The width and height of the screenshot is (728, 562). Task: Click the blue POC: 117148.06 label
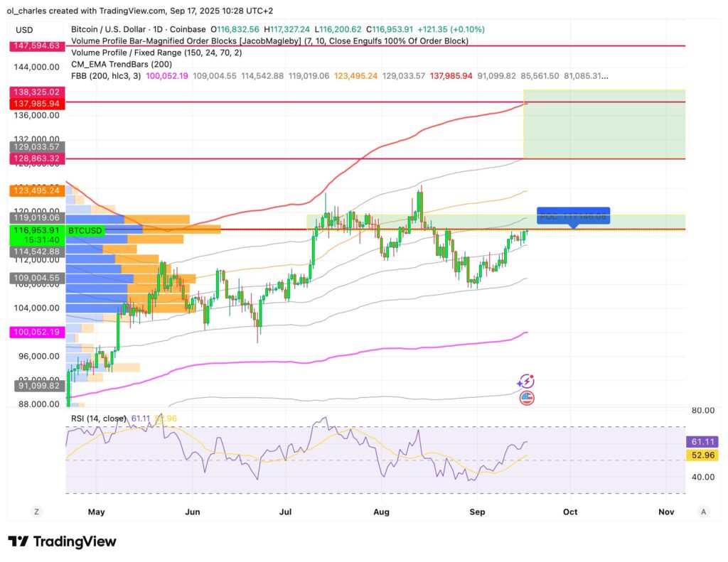[x=573, y=217]
